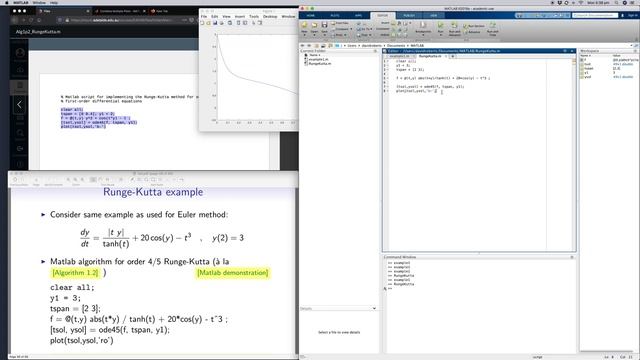Screen dimensions: 640x360
Task: Switch to the VIEW tab in MATLAB
Action: (x=433, y=16)
